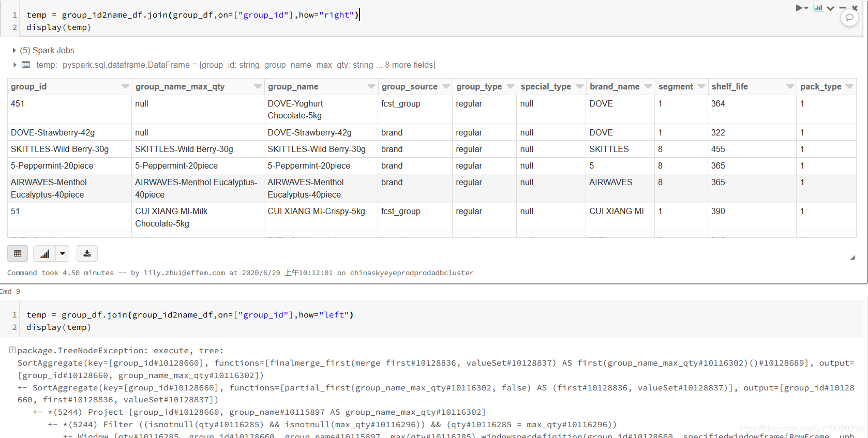The image size is (868, 438).
Task: Click the table icon beside temp DataFrame
Action: (x=26, y=65)
